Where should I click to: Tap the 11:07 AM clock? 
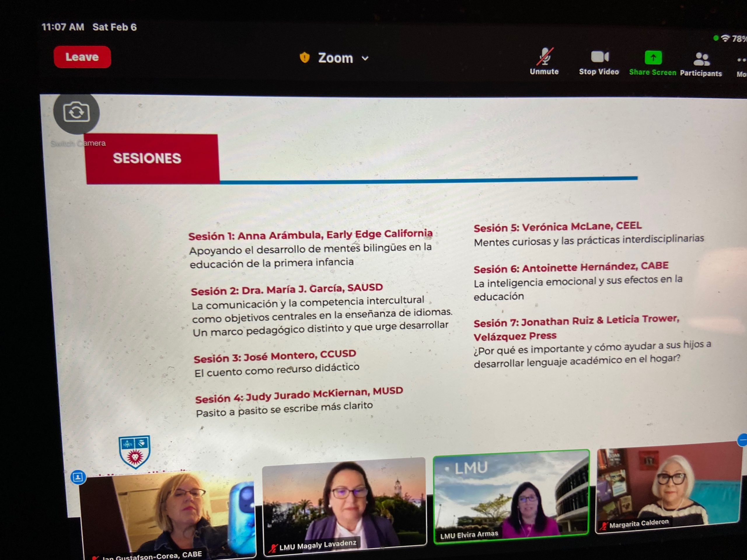(63, 27)
